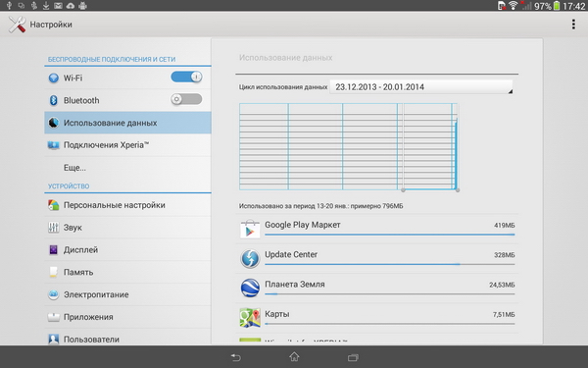
Task: Click the Карты maps icon
Action: tap(250, 317)
